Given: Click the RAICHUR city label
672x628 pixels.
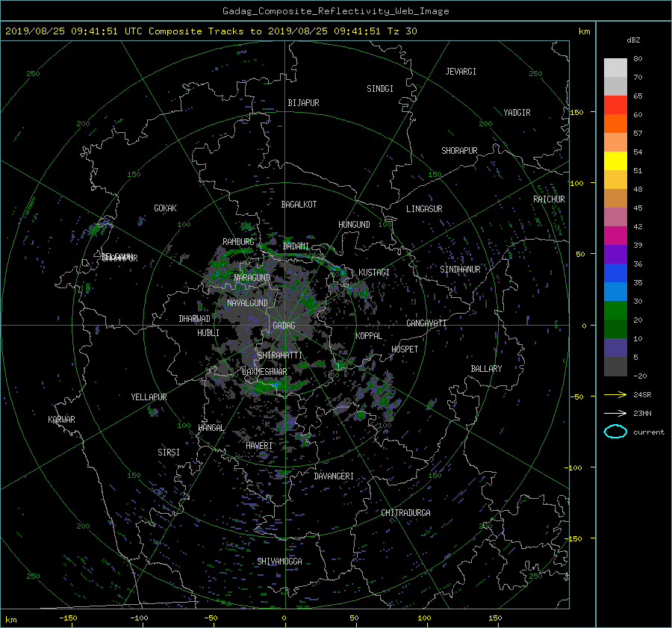Looking at the screenshot, I should point(549,199).
